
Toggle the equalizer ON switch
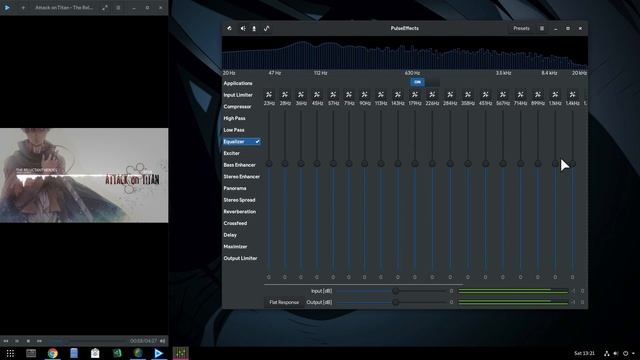click(424, 82)
